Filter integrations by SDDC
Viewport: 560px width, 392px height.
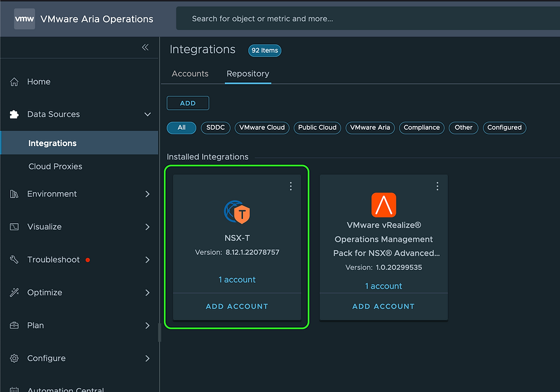[216, 128]
